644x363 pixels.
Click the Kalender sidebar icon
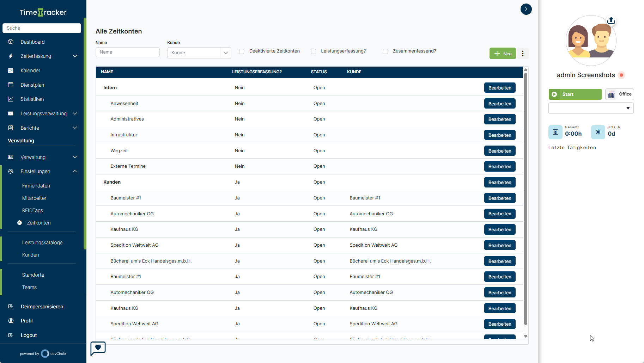11,70
